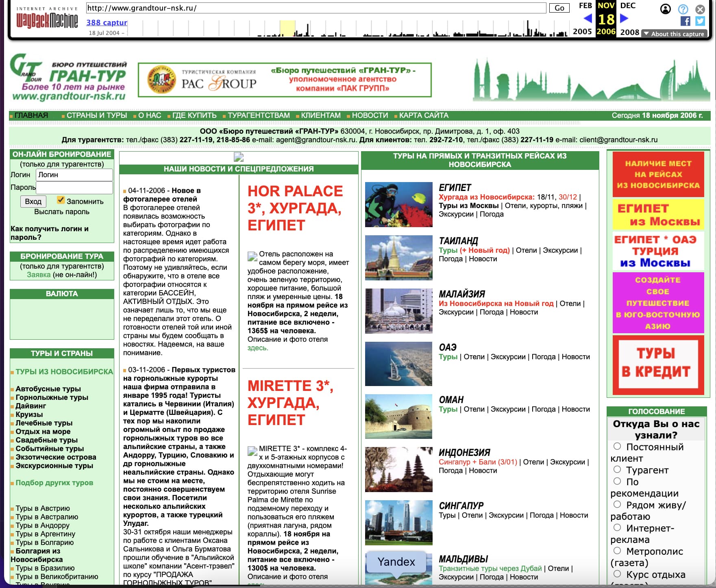This screenshot has width=716, height=588.
Task: Open Туры (+ Новый год) Thailand link
Action: (x=474, y=250)
